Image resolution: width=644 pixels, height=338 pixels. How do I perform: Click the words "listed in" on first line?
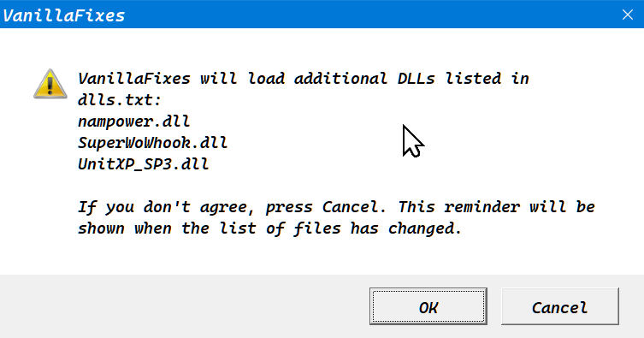coord(487,79)
